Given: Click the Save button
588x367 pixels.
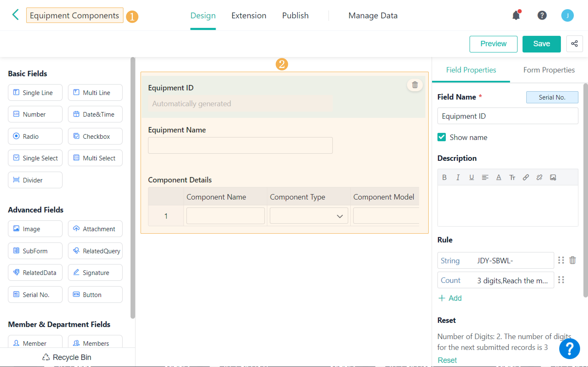Looking at the screenshot, I should pos(541,44).
